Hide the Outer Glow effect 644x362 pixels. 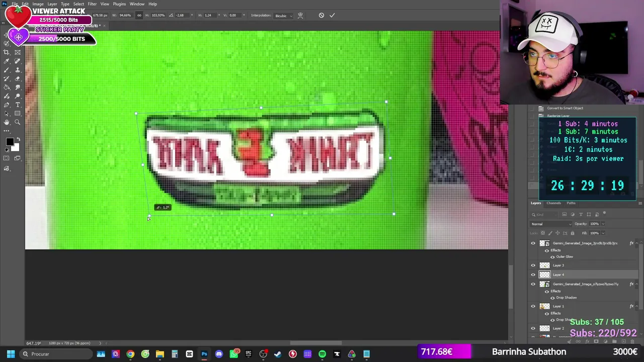552,257
